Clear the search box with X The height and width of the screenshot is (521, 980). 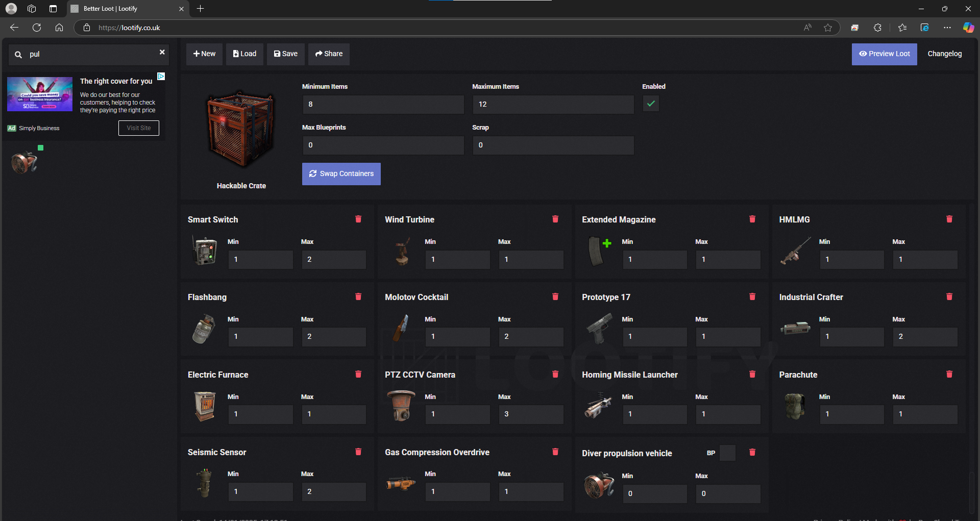(162, 52)
